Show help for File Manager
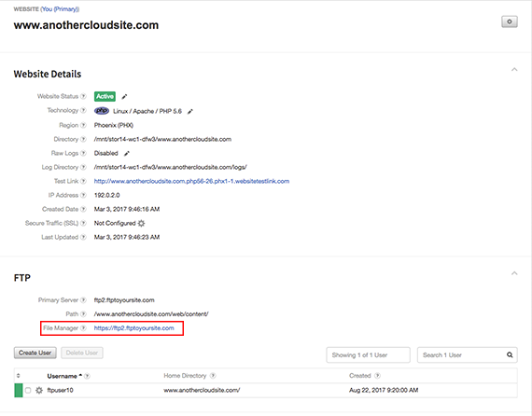532x416 pixels. pyautogui.click(x=83, y=328)
